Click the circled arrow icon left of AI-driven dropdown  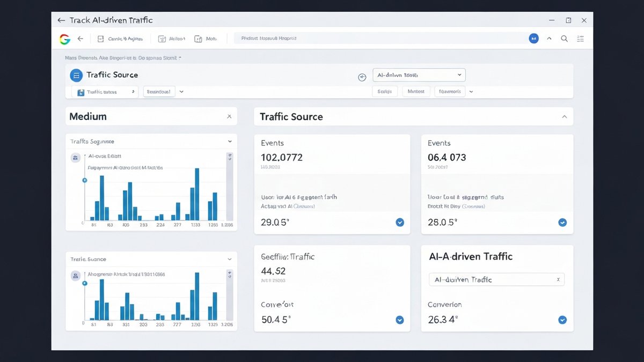(362, 77)
